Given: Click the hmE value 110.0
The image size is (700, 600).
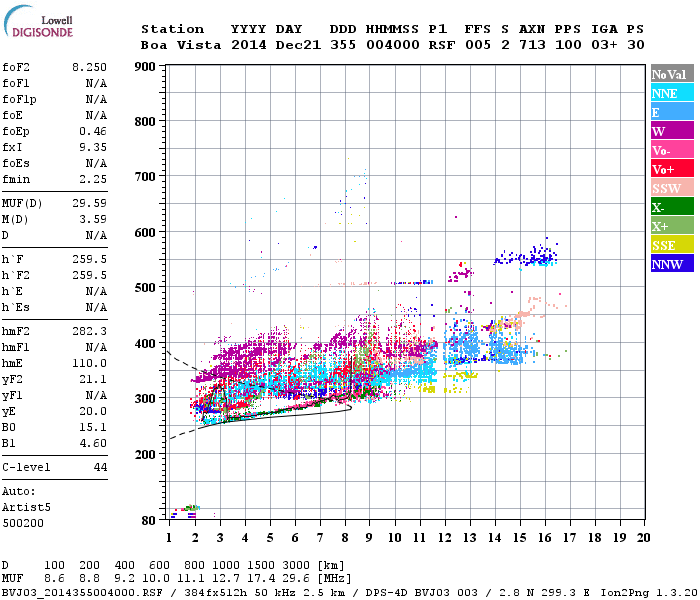Looking at the screenshot, I should (x=89, y=363).
